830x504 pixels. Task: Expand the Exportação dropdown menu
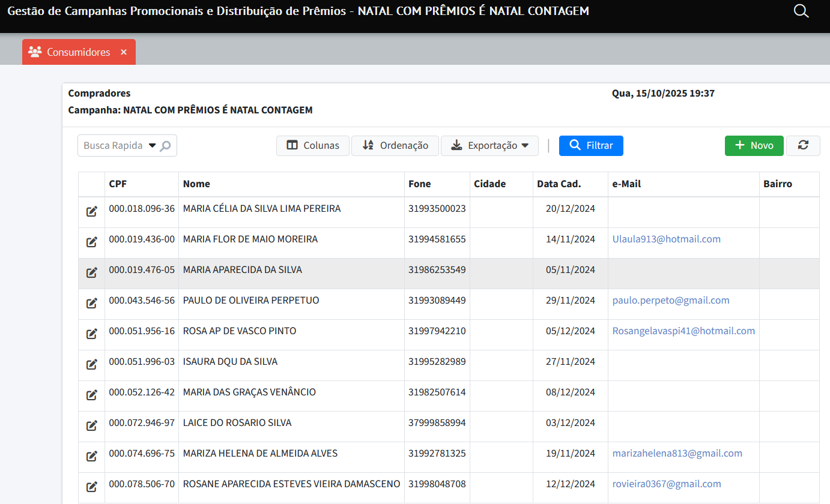point(489,146)
